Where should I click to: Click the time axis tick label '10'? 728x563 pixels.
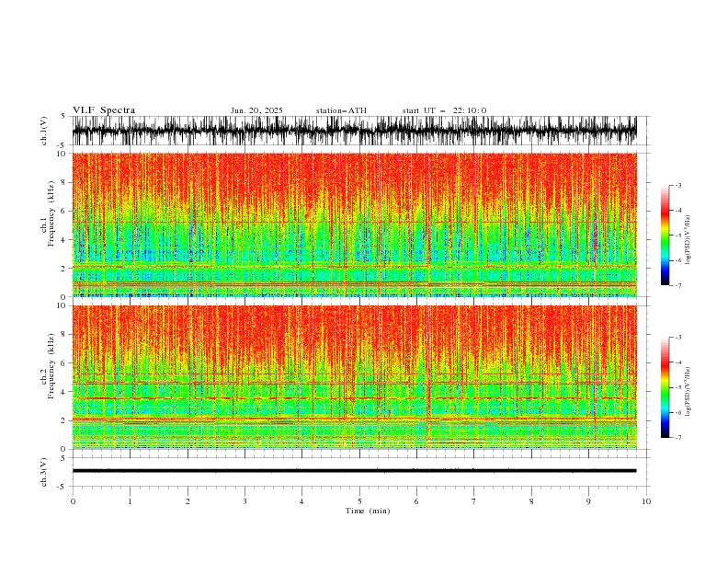(646, 501)
